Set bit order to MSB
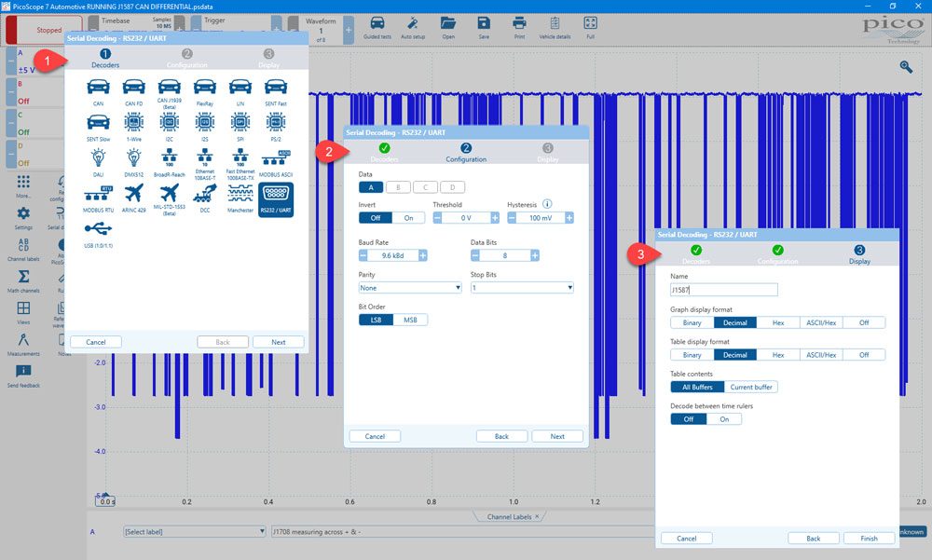The width and height of the screenshot is (932, 560). tap(410, 320)
